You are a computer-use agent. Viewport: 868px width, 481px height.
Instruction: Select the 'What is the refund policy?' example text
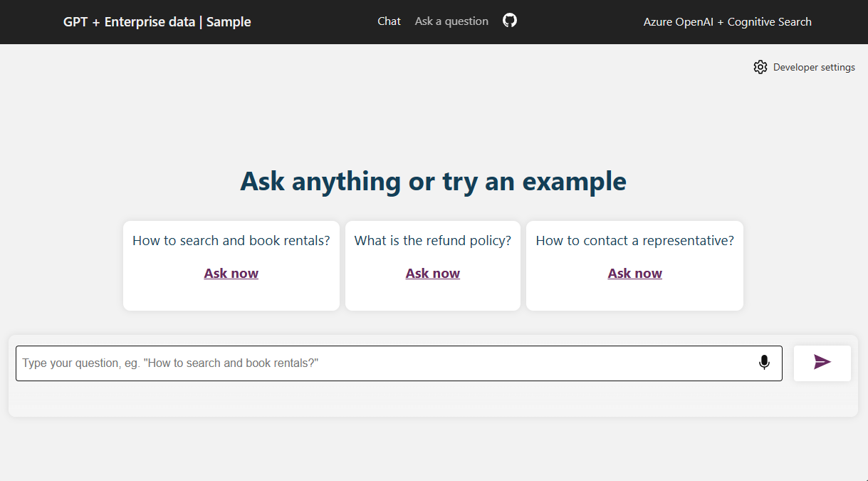pos(433,241)
